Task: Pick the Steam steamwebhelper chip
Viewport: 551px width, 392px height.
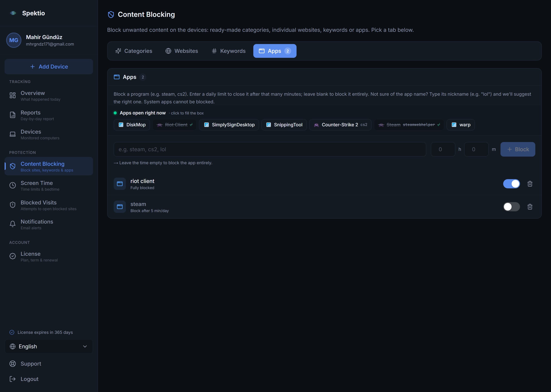Action: click(409, 125)
